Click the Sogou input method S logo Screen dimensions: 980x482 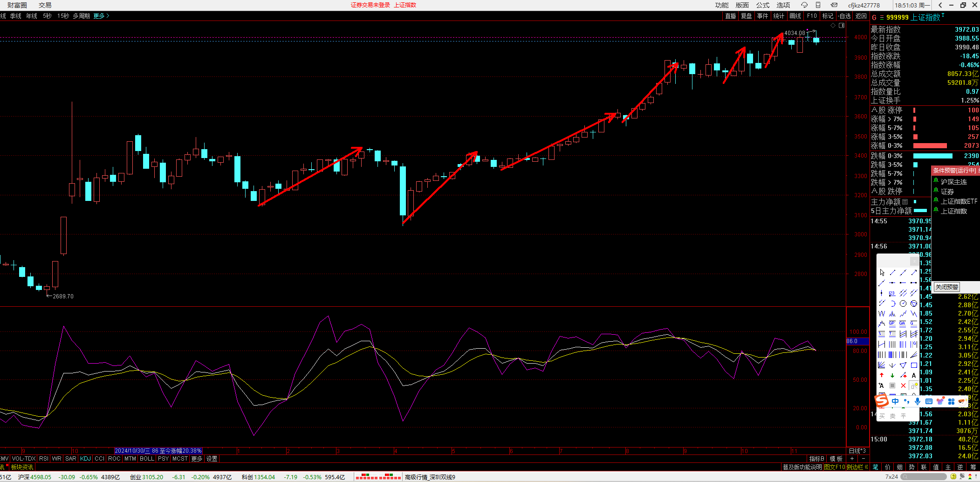click(881, 401)
